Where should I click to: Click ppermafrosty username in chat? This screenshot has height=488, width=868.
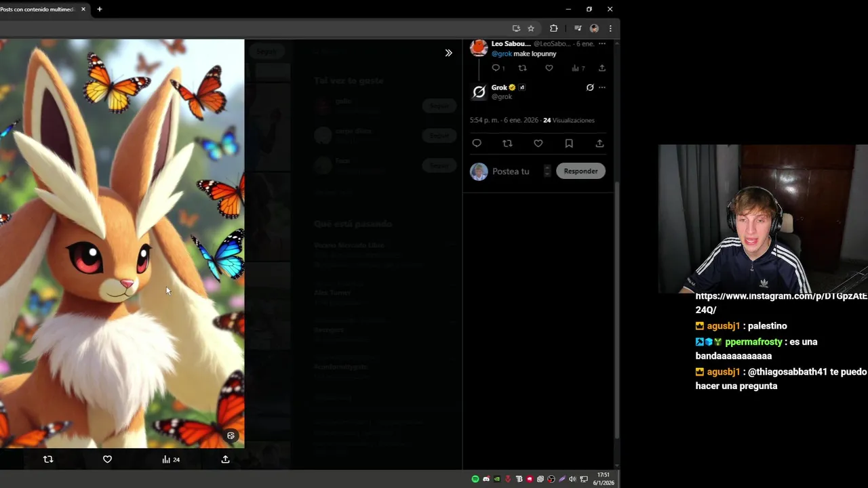pos(753,342)
